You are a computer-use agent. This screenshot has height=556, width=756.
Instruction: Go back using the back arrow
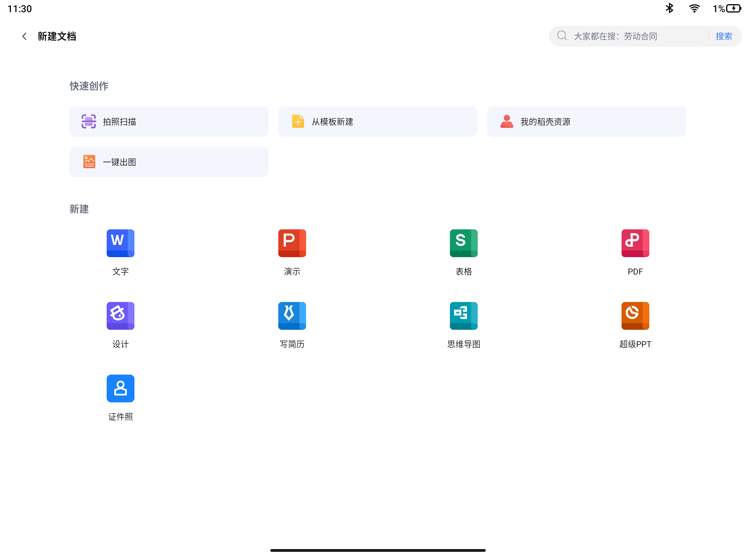click(x=24, y=36)
